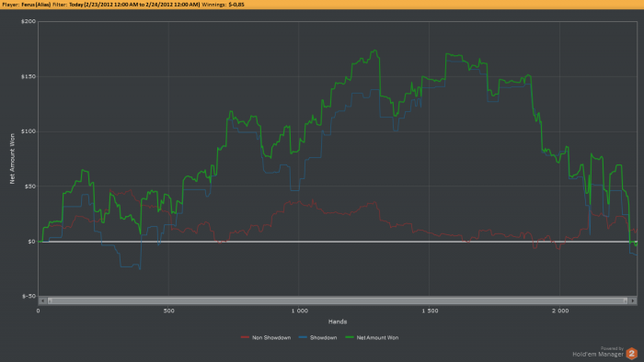Screen dimensions: 644x362
Task: Click the $50 y-axis label
Action: point(30,187)
